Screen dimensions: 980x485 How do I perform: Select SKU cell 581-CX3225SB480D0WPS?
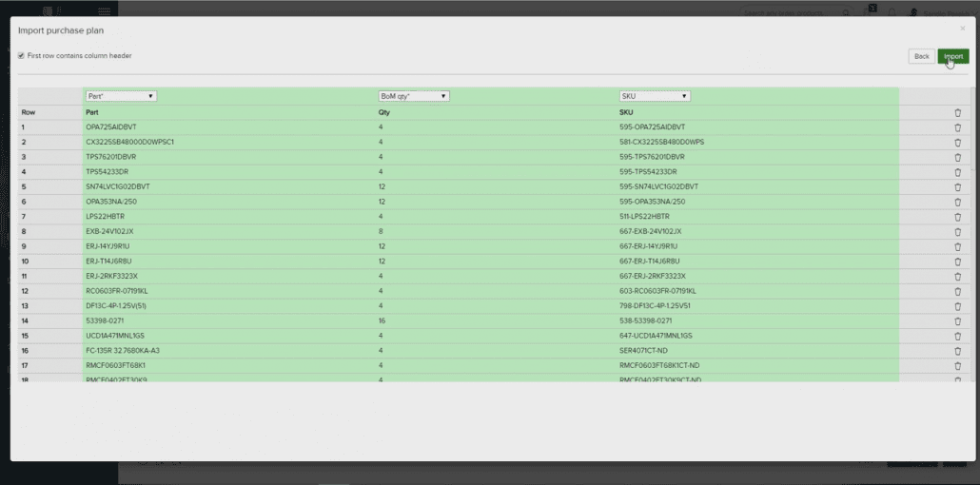[x=661, y=142]
